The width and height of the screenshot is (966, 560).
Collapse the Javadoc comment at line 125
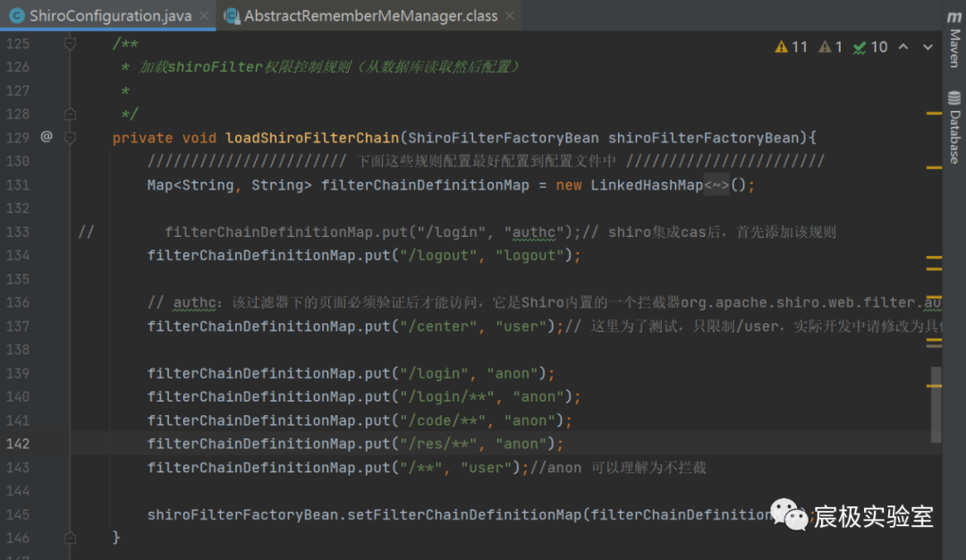click(70, 43)
